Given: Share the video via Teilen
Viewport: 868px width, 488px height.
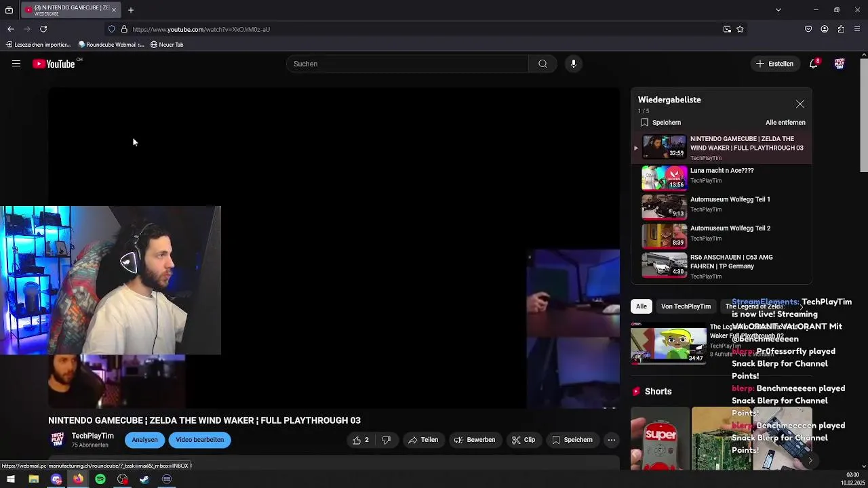Looking at the screenshot, I should (x=423, y=440).
